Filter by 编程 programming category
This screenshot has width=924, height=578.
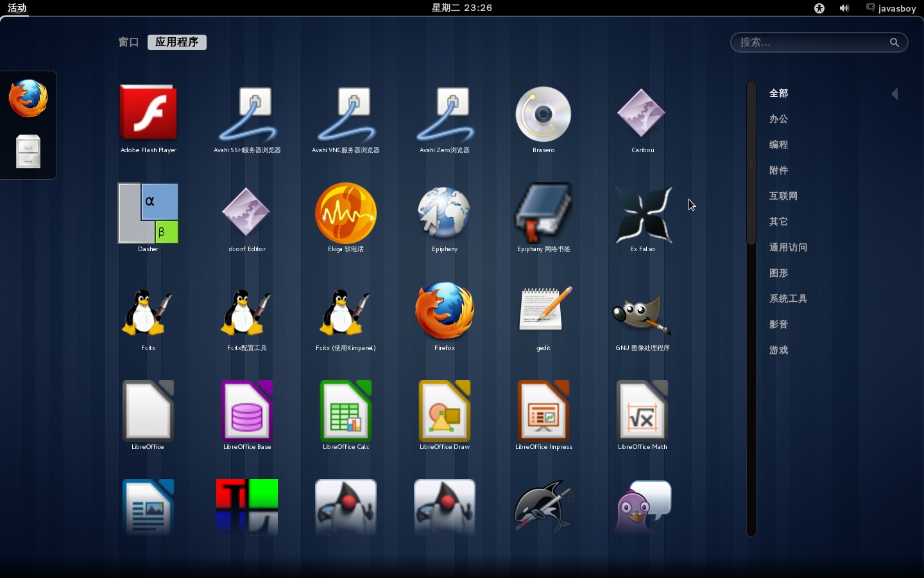[778, 144]
